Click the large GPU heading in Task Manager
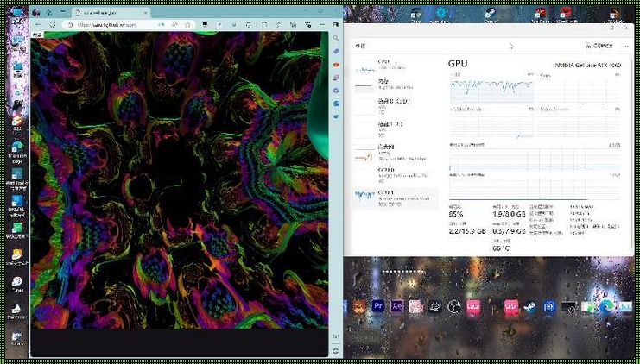 click(x=458, y=64)
